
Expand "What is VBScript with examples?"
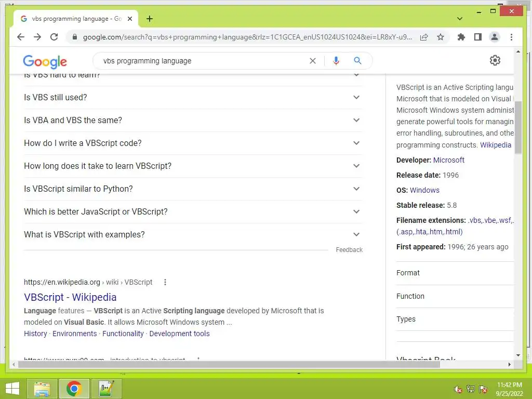click(x=193, y=234)
